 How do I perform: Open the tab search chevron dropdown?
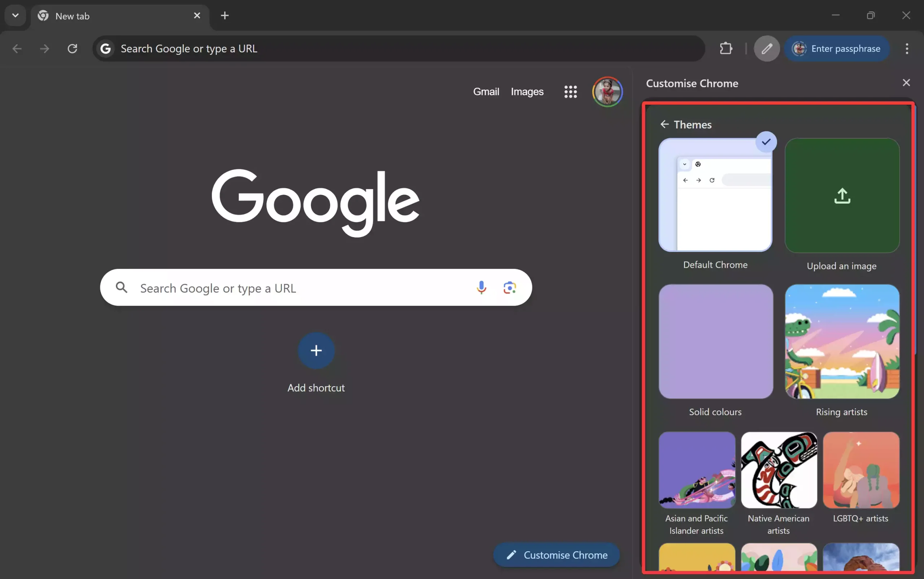click(15, 15)
